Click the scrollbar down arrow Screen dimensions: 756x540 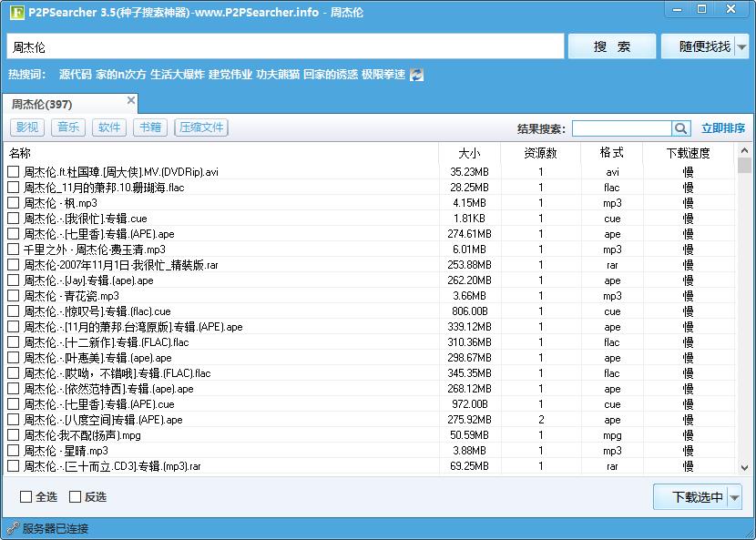click(744, 467)
